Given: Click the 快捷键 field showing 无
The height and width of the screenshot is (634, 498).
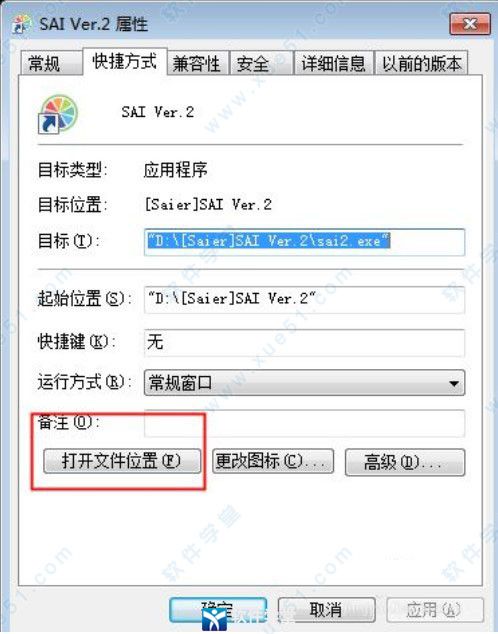Looking at the screenshot, I should 304,342.
